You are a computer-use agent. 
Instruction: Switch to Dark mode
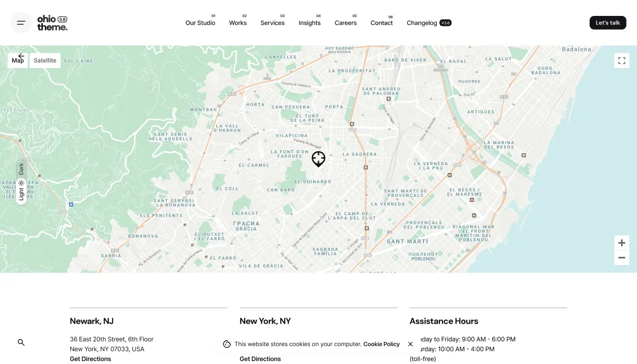(21, 169)
